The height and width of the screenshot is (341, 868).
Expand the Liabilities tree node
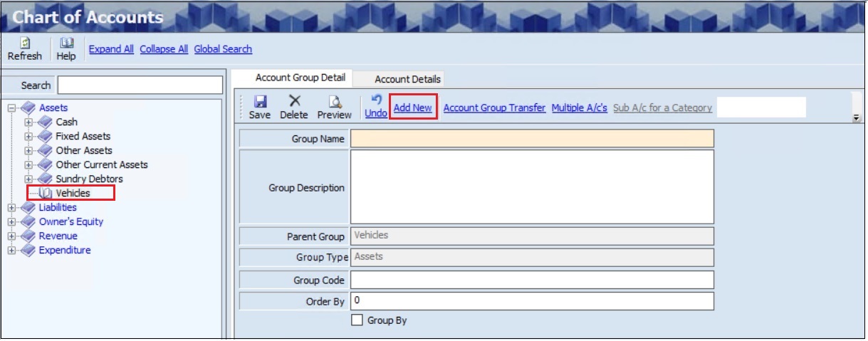(11, 207)
